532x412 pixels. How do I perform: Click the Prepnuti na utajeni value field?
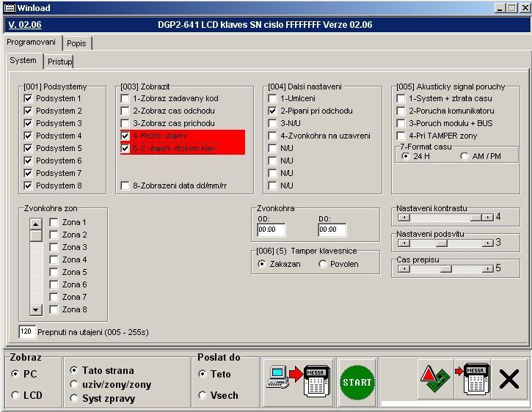(x=27, y=332)
